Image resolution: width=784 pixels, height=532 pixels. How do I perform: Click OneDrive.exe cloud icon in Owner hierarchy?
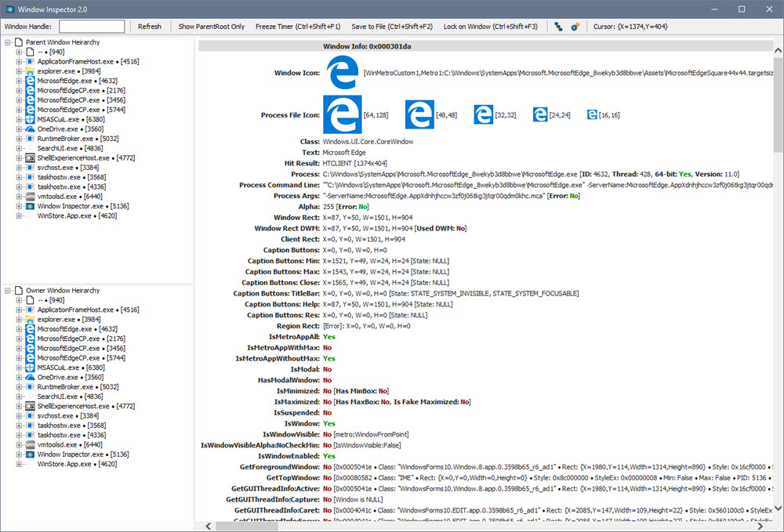point(30,377)
